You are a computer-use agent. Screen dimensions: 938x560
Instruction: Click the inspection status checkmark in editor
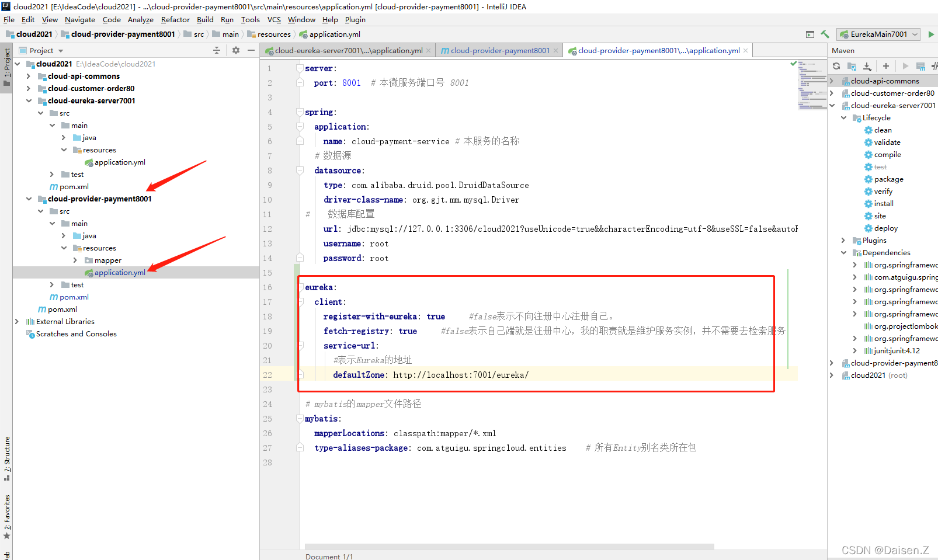(793, 63)
